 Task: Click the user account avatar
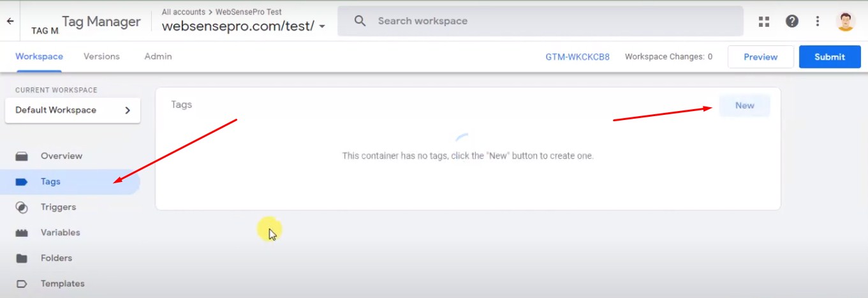[846, 21]
